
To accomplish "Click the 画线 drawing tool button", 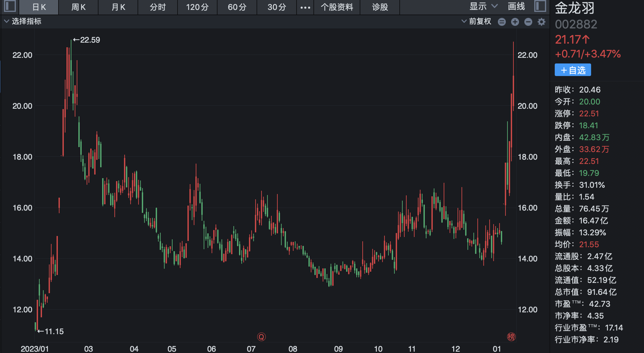I will (x=516, y=7).
